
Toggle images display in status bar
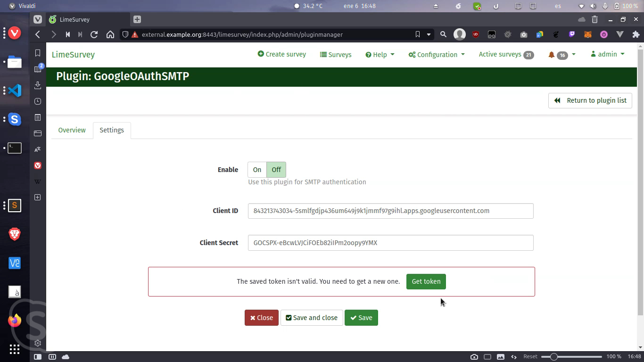pos(501,357)
